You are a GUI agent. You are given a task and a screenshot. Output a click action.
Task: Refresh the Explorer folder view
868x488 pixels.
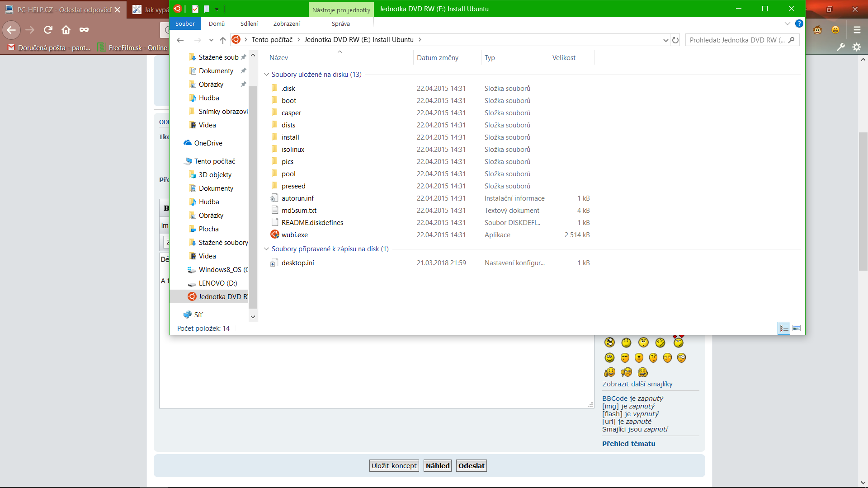(x=675, y=40)
